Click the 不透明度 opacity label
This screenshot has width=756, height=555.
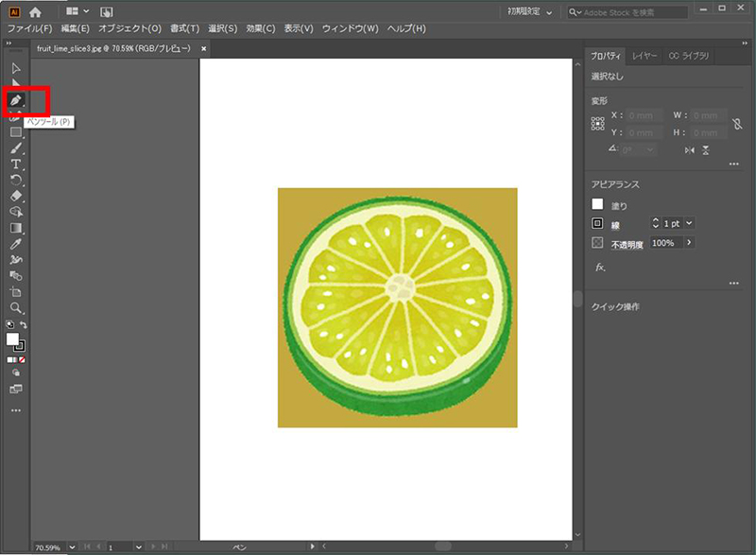(x=627, y=244)
